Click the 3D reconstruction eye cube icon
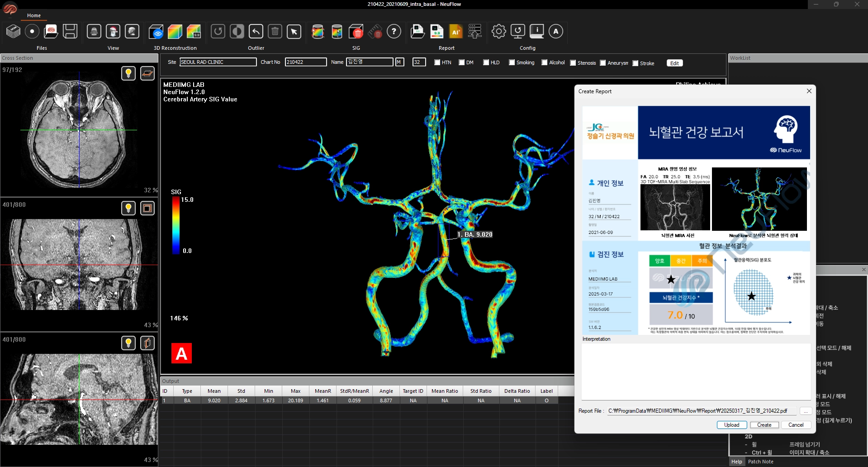 (156, 32)
